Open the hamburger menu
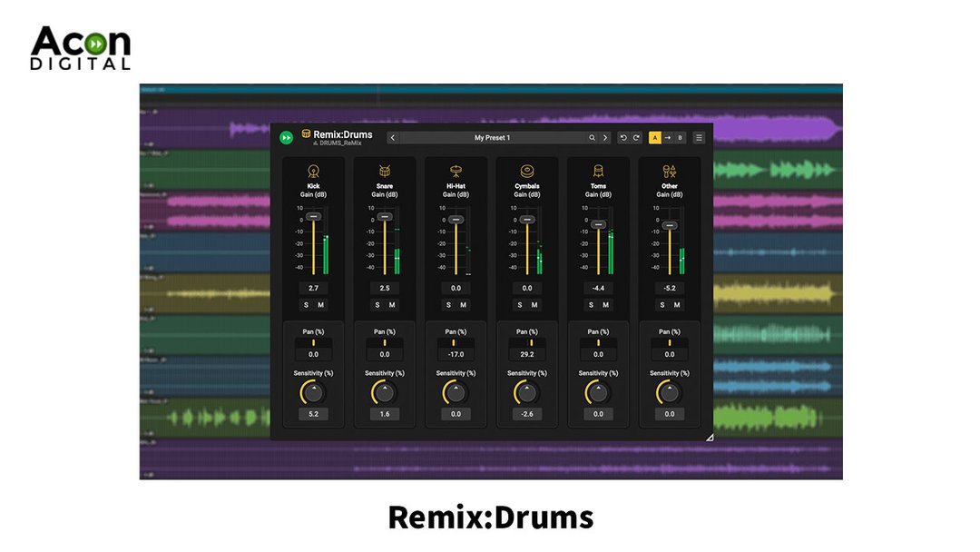The width and height of the screenshot is (980, 552). pos(699,138)
